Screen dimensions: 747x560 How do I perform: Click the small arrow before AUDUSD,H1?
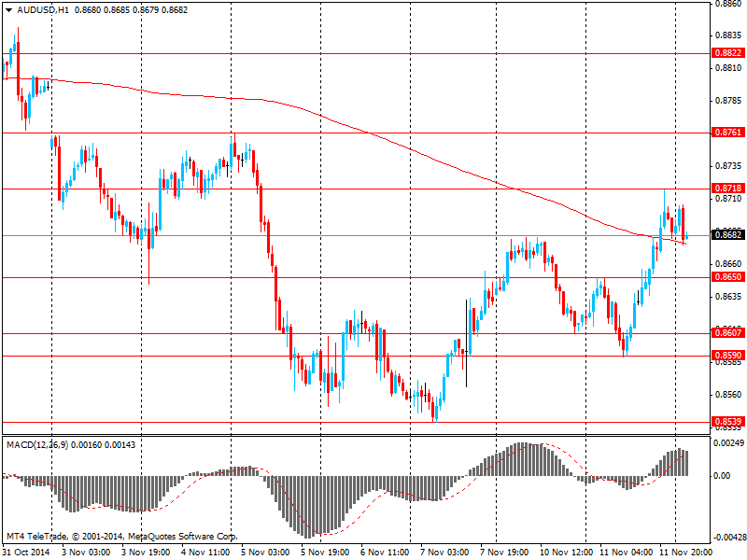point(8,9)
